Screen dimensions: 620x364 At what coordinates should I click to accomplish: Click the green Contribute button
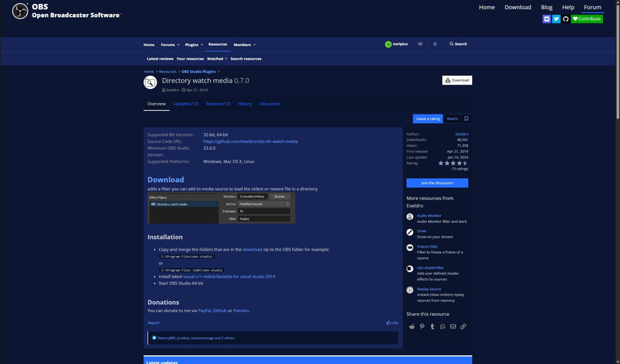[587, 19]
